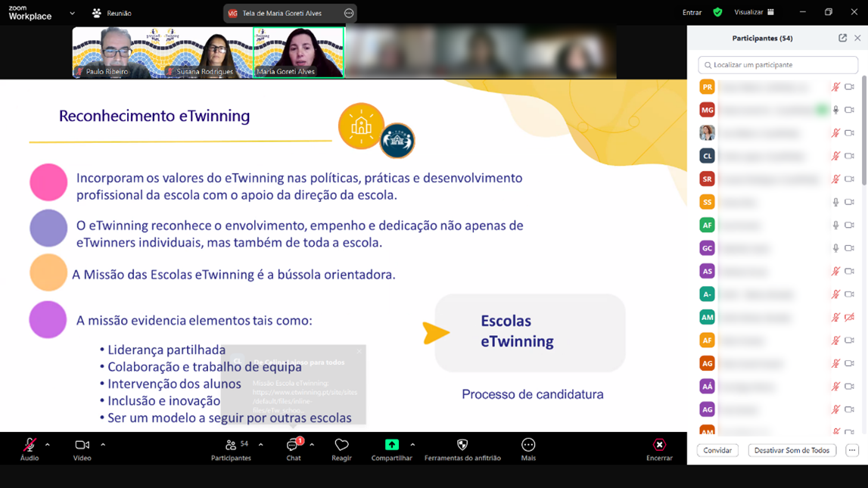Open Ferramentas do anfitrião shield
The height and width of the screenshot is (488, 868).
(462, 445)
